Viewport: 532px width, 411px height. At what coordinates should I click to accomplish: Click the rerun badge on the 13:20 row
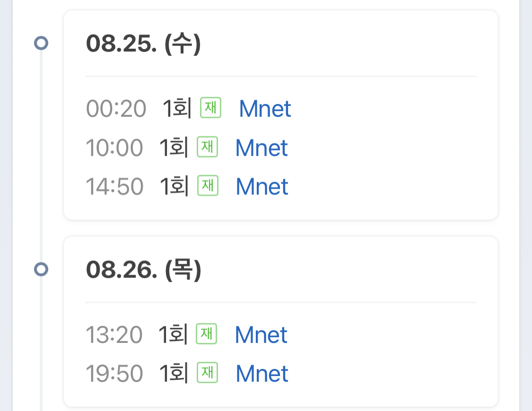pyautogui.click(x=206, y=334)
